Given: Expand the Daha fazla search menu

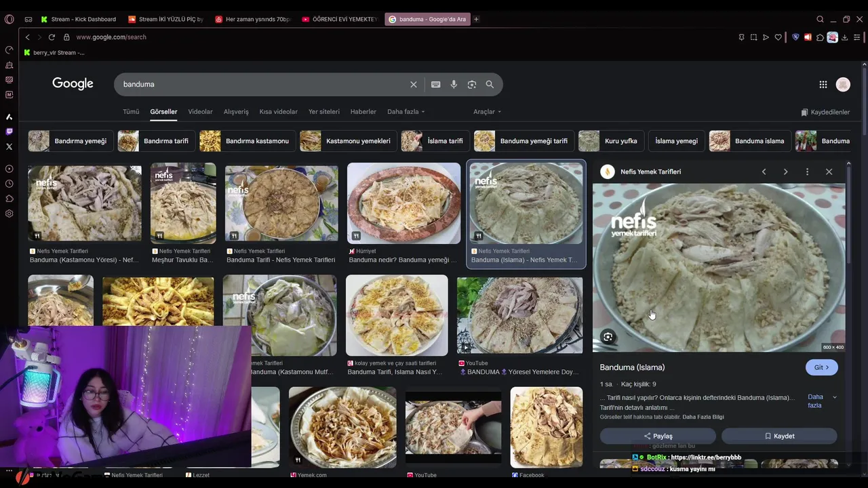Looking at the screenshot, I should pos(406,112).
